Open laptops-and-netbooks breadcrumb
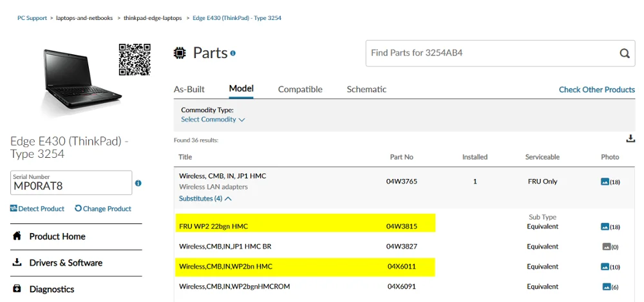 (x=84, y=18)
